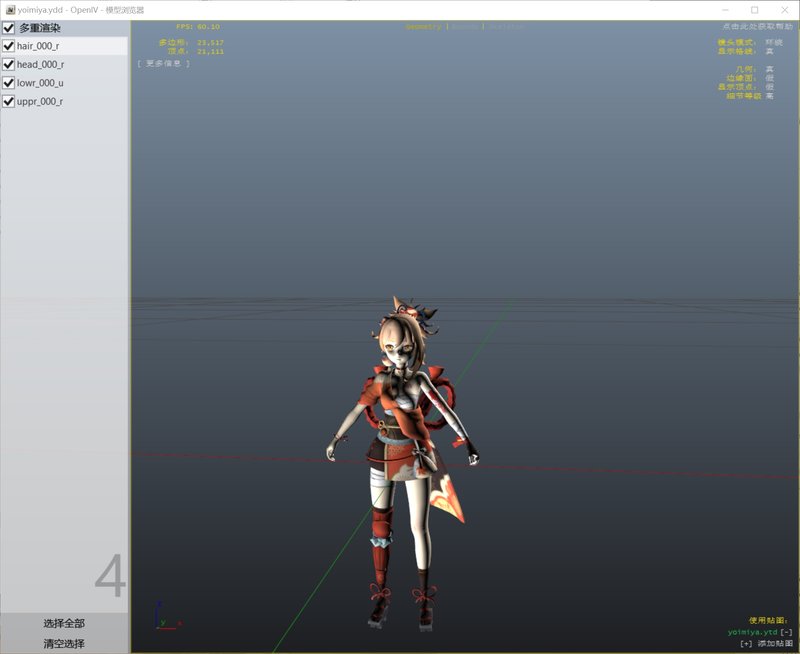Screen dimensions: 800x654
Task: Select the uppr_000_r list row label
Action: (x=40, y=101)
